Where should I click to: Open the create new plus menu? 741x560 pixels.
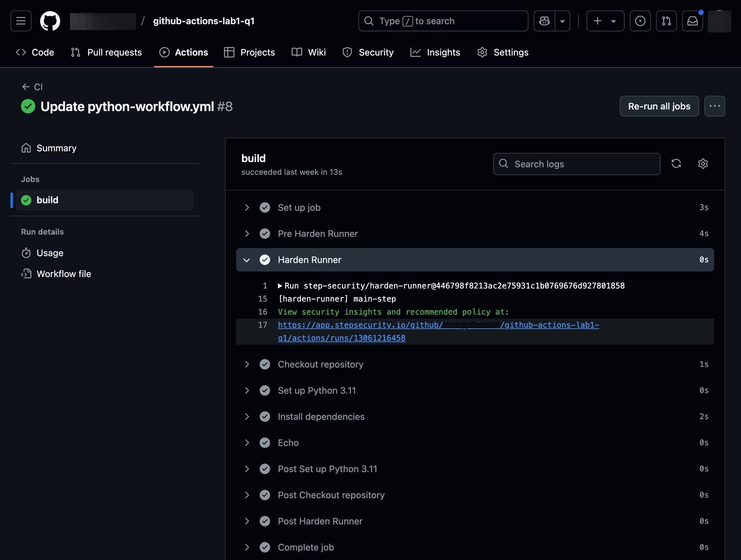tap(605, 21)
